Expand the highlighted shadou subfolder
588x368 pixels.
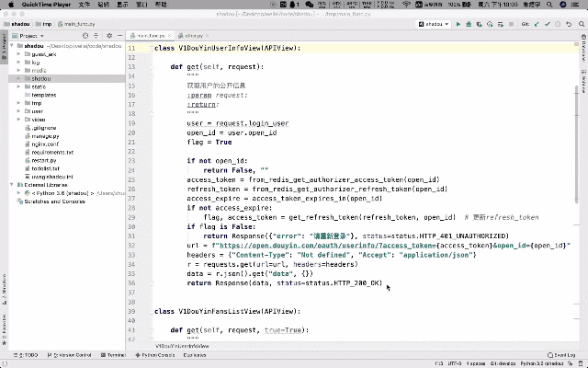click(x=18, y=78)
